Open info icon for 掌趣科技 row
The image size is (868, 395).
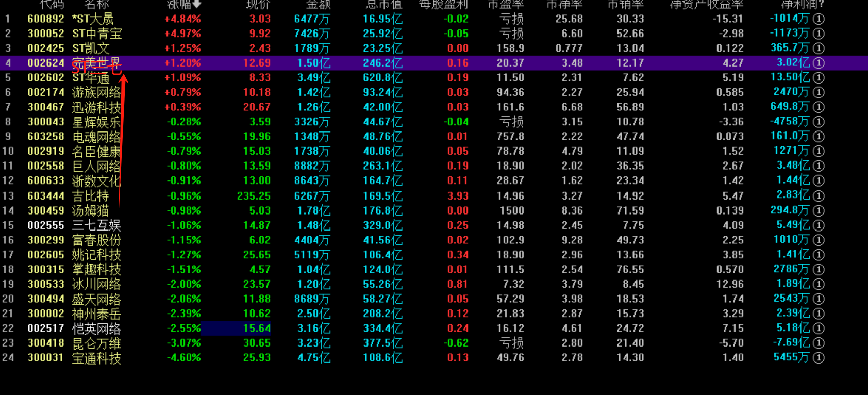(819, 270)
